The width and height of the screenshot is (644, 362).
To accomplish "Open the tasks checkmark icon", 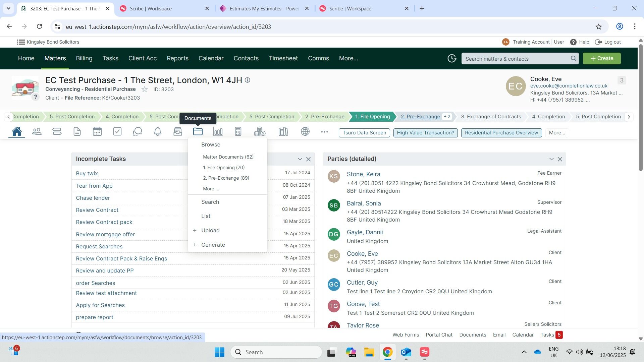I will [x=117, y=132].
